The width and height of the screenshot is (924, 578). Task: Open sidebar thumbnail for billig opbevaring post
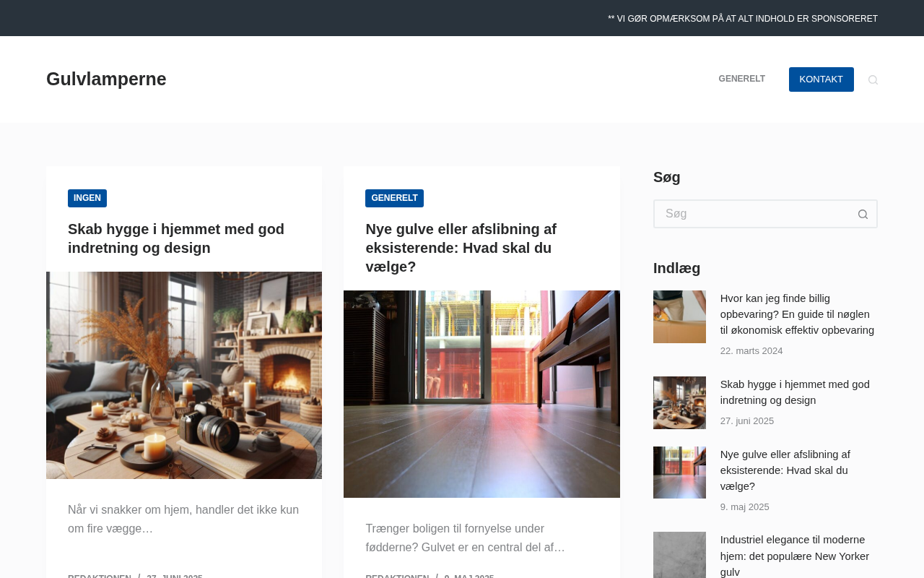tap(679, 316)
